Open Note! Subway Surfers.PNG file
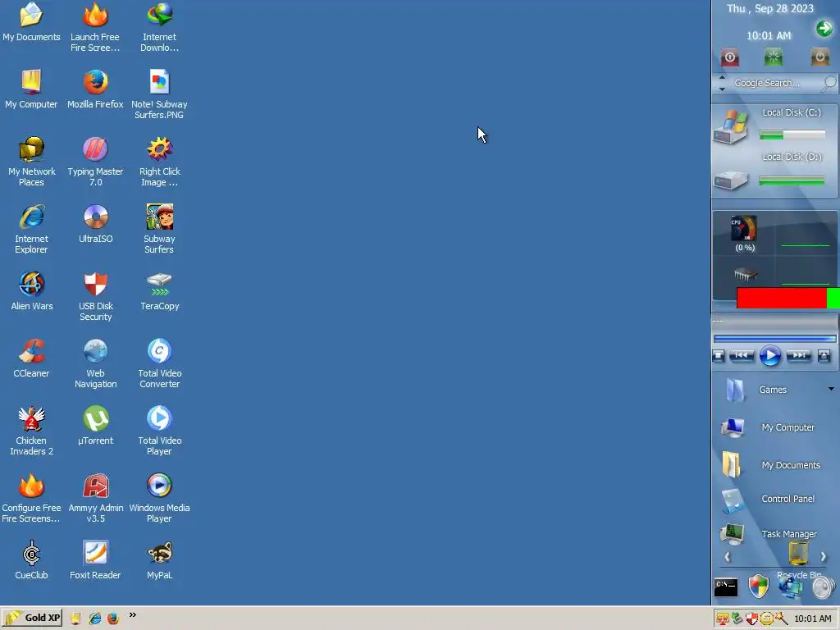Viewport: 840px width, 630px height. click(x=159, y=94)
